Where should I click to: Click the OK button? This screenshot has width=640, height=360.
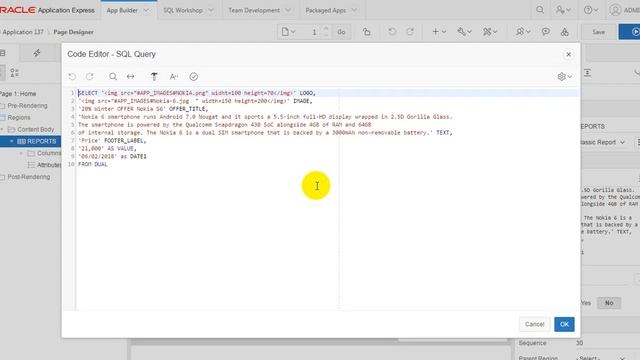pos(564,324)
